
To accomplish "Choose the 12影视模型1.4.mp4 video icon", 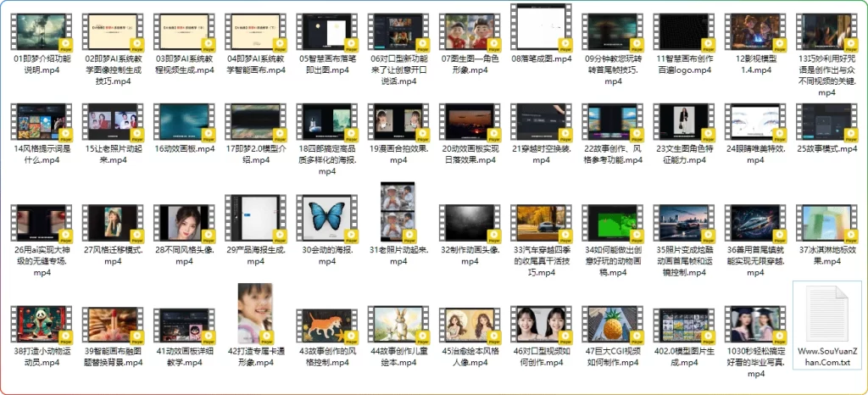I will pyautogui.click(x=755, y=31).
